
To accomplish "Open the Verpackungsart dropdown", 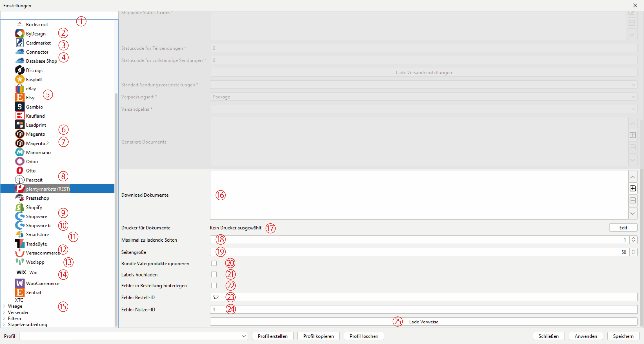I will pos(424,97).
